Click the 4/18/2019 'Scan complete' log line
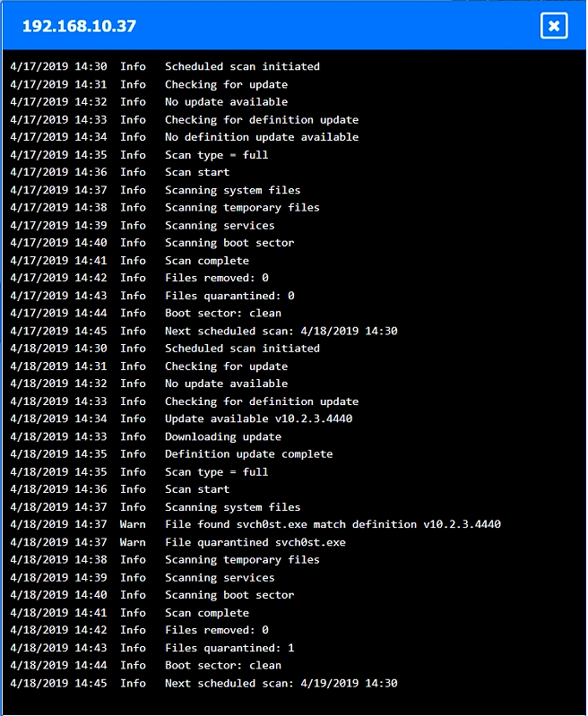This screenshot has width=588, height=716. tap(207, 613)
